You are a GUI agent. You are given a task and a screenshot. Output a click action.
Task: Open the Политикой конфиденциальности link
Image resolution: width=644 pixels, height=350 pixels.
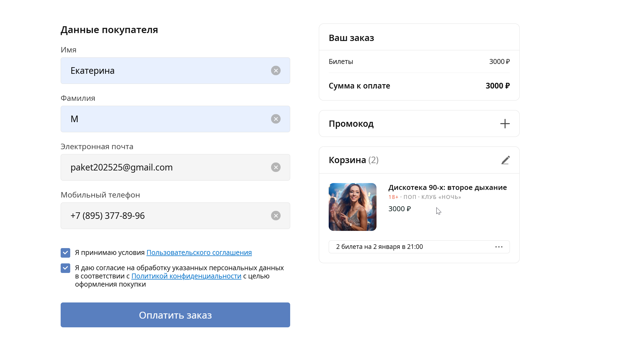tap(186, 276)
